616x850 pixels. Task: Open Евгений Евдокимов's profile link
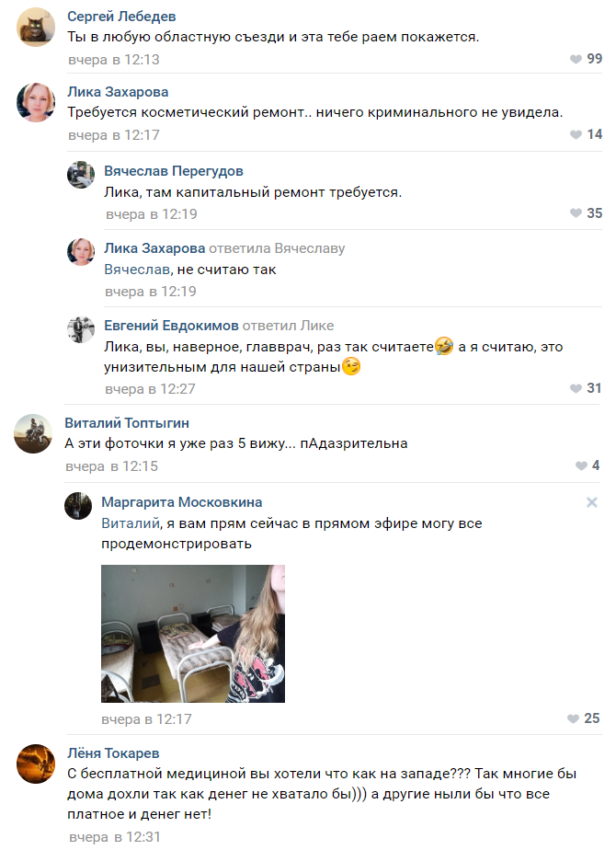tap(171, 326)
